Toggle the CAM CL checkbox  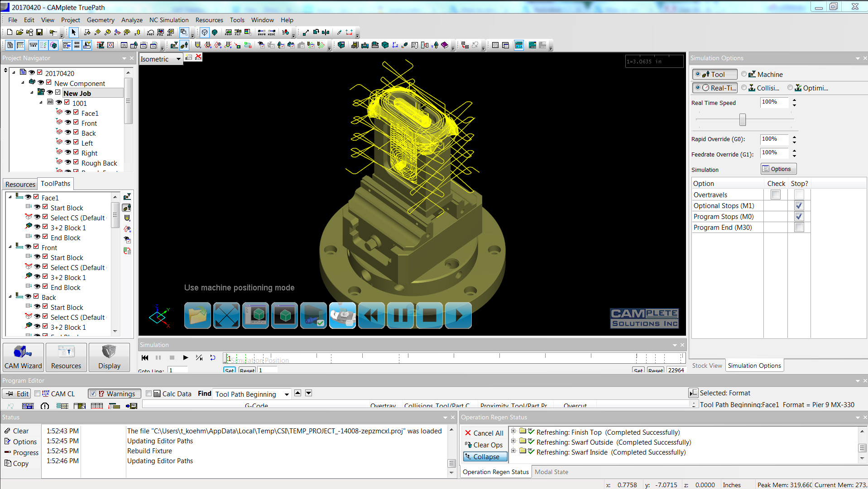[x=38, y=394]
